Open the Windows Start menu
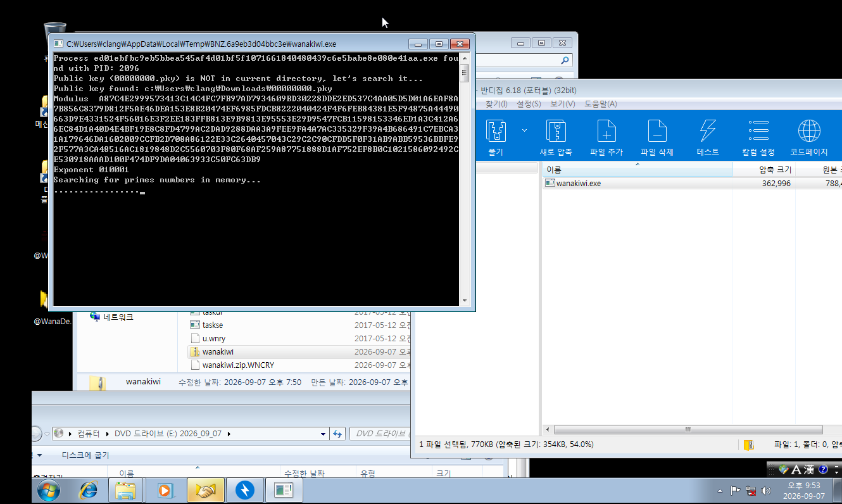This screenshot has width=842, height=504. pos(49,490)
